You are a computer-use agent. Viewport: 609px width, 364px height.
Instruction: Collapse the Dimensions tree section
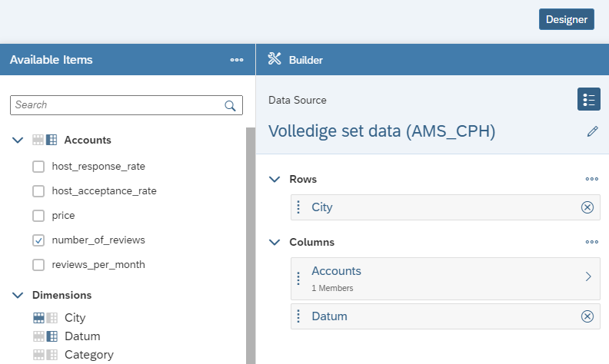18,295
